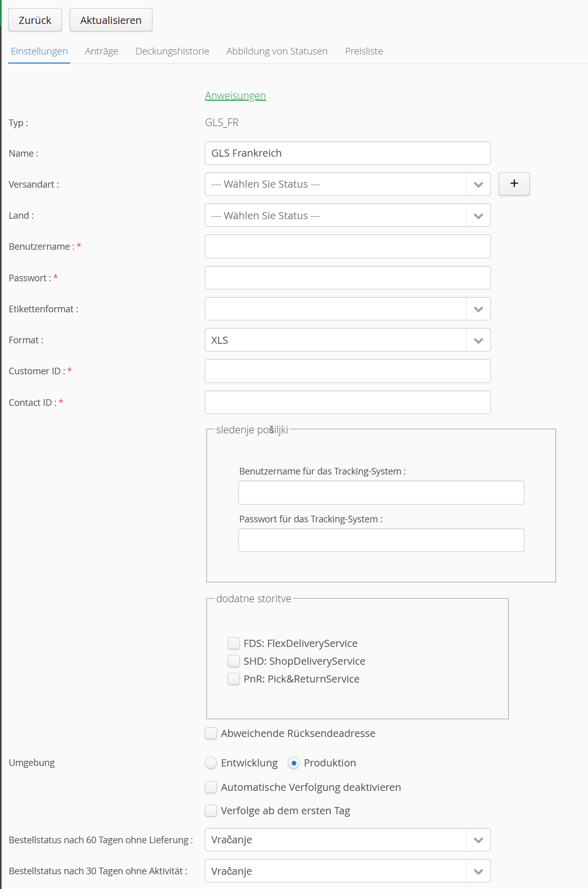Image resolution: width=588 pixels, height=889 pixels.
Task: Click the Contact ID input field
Action: [348, 402]
